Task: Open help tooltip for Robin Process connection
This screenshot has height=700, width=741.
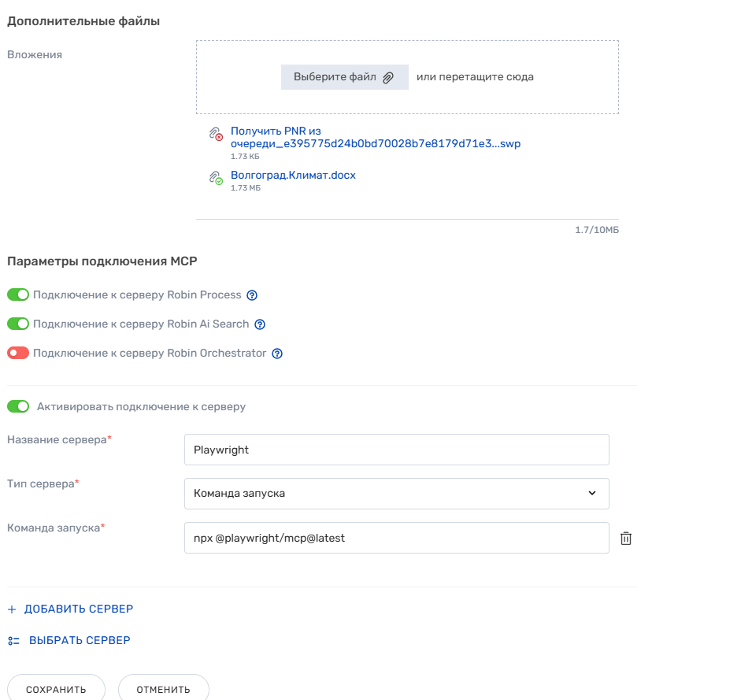Action: click(x=252, y=295)
